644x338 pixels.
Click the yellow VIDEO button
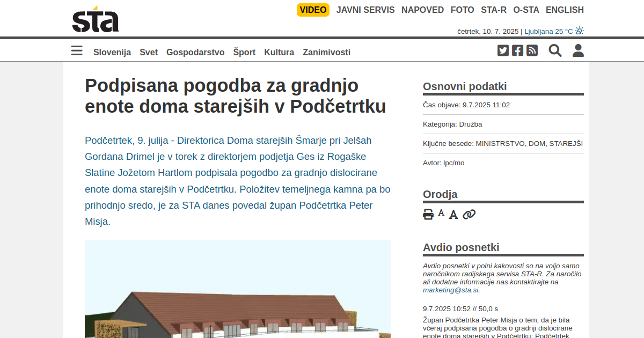pyautogui.click(x=313, y=10)
